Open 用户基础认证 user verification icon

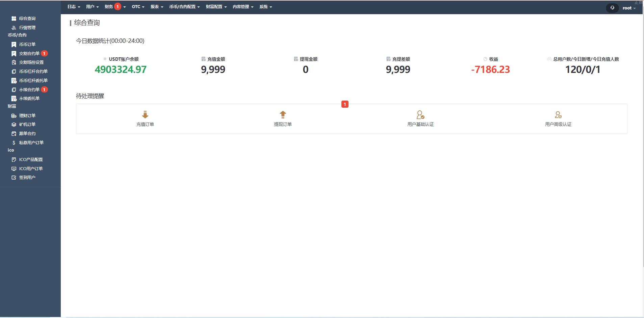(x=420, y=115)
